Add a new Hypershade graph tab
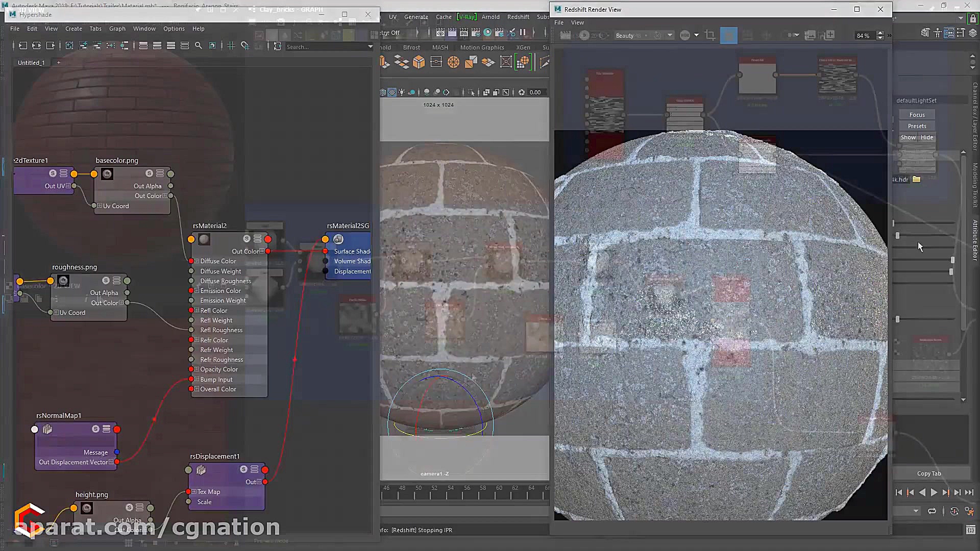Viewport: 980px width, 551px height. (59, 63)
